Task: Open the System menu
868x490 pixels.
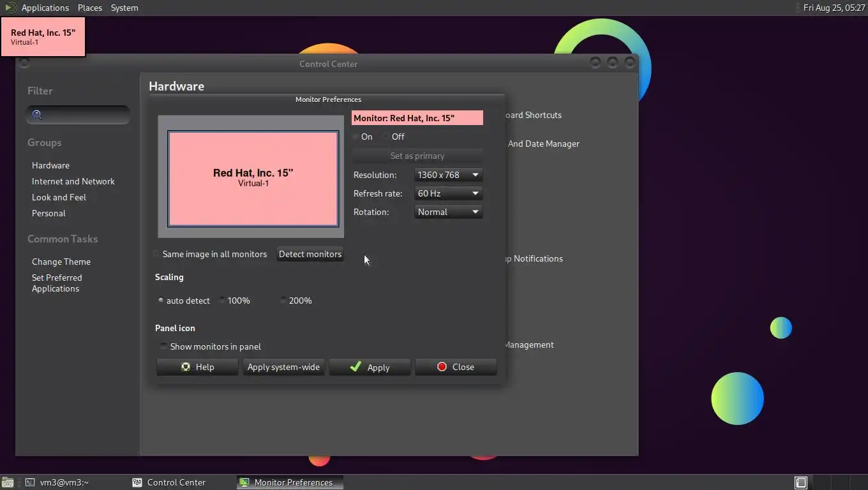Action: [x=124, y=8]
